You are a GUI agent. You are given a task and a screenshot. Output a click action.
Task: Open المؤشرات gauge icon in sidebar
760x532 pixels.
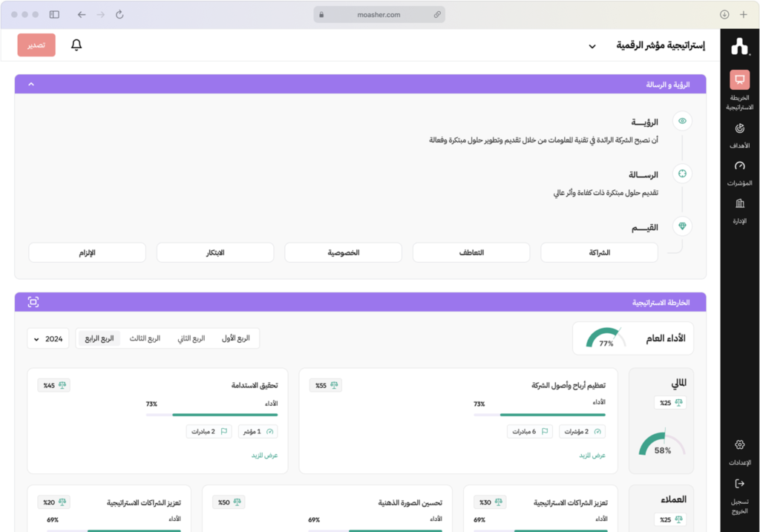click(740, 166)
